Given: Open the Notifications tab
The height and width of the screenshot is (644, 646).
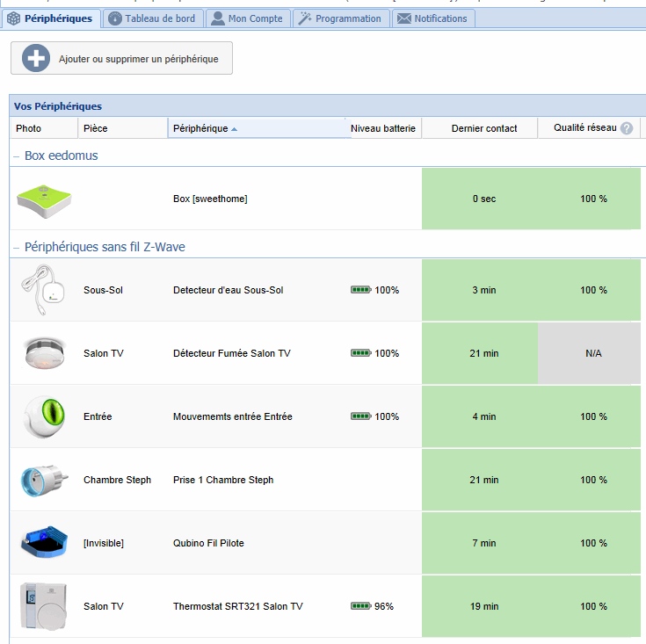Looking at the screenshot, I should point(433,18).
